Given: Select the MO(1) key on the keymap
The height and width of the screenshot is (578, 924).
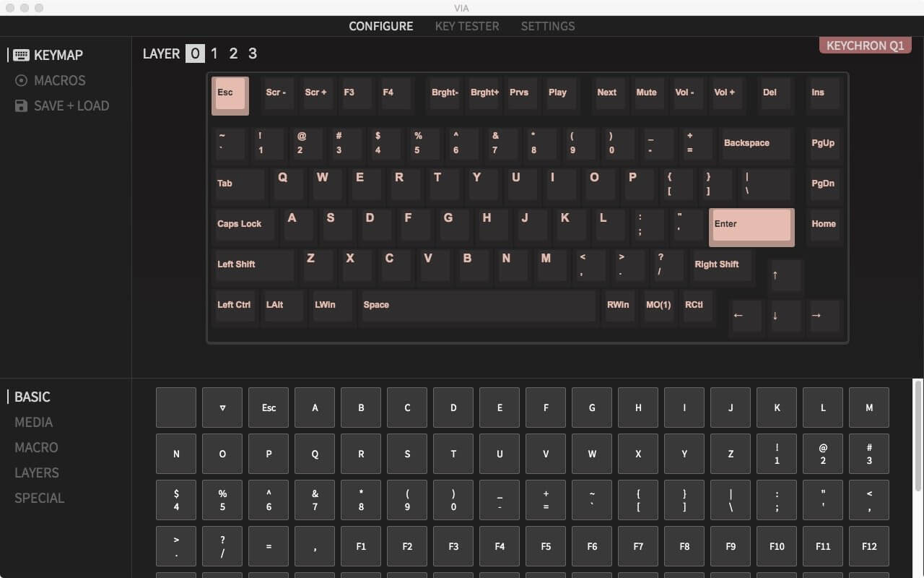Looking at the screenshot, I should [x=658, y=306].
